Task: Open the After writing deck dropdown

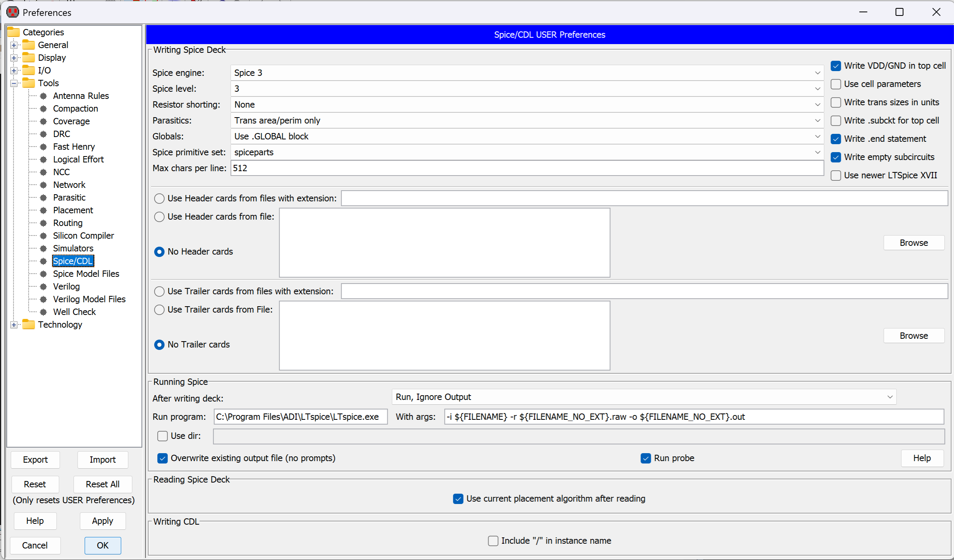Action: pyautogui.click(x=644, y=397)
